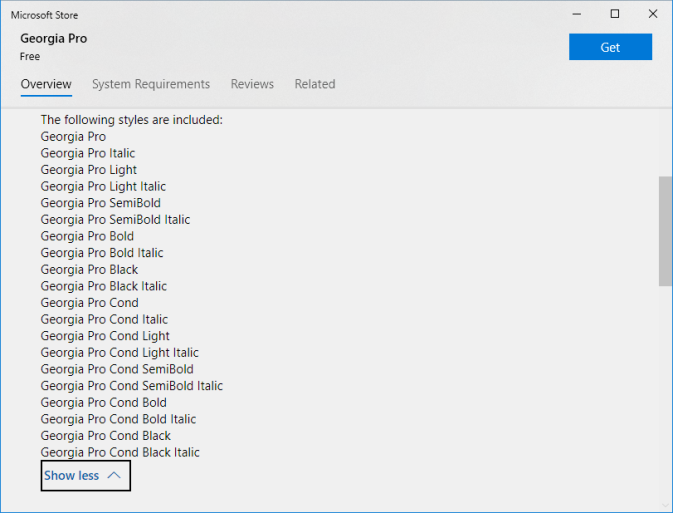Collapse the styles list with Show less
The width and height of the screenshot is (673, 513).
(x=72, y=476)
